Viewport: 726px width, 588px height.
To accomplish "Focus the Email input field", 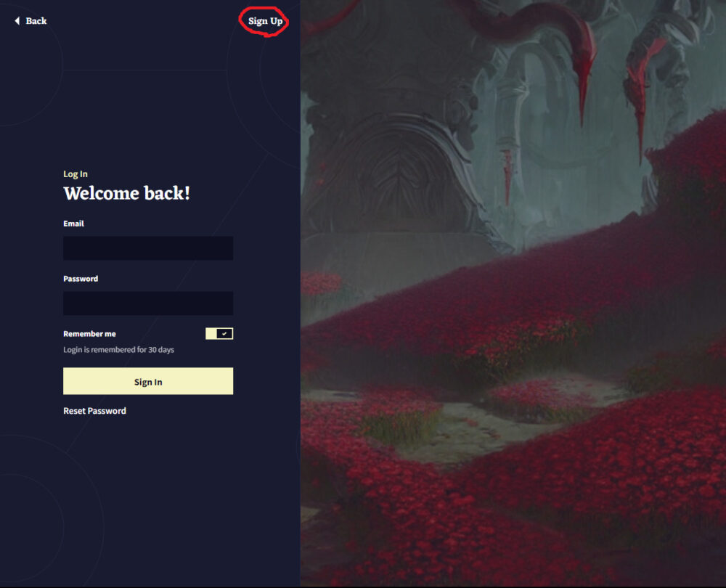I will pos(148,248).
